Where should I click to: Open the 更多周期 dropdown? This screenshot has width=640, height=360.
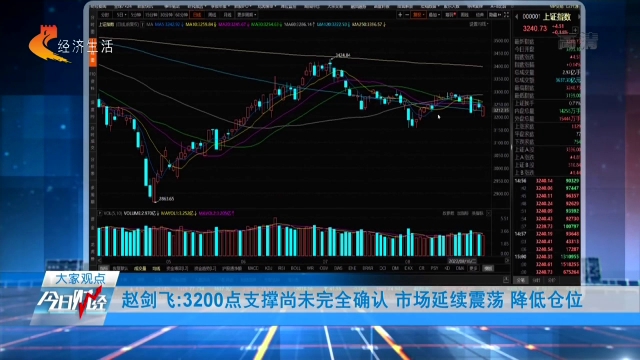[247, 15]
